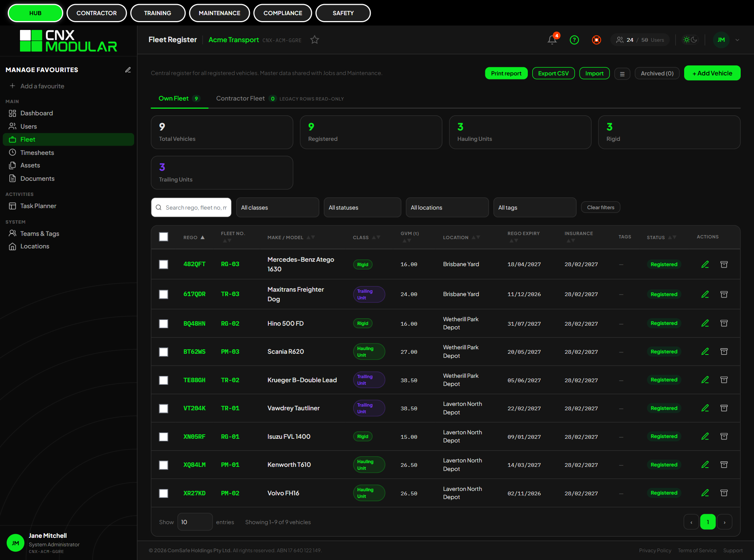Edit vehicle XN05RF
This screenshot has width=754, height=560.
[705, 437]
